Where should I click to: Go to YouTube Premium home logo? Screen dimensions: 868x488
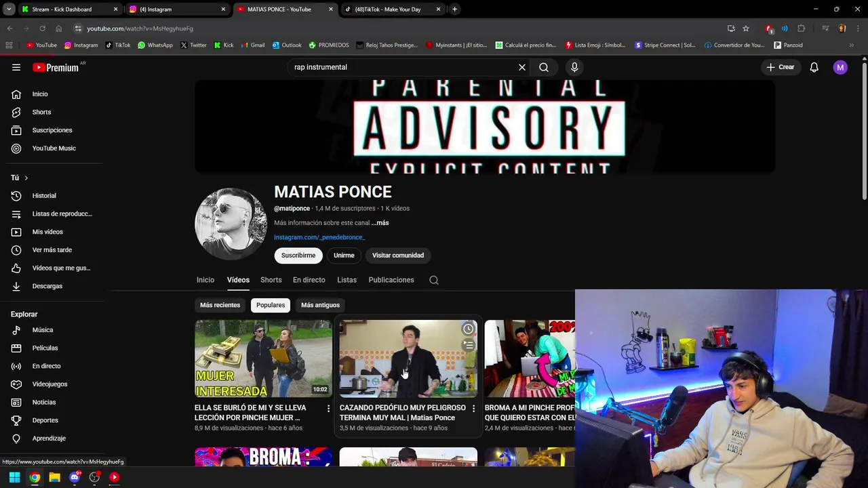click(56, 67)
